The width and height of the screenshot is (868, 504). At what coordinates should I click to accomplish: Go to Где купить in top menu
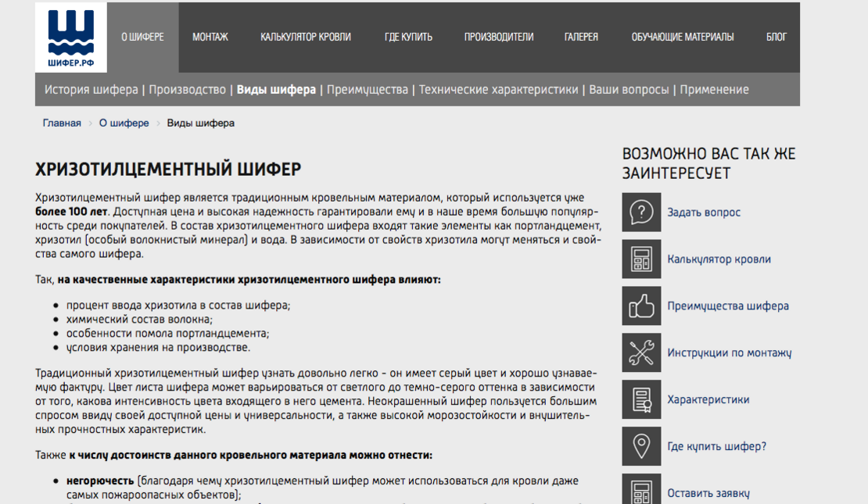[408, 37]
